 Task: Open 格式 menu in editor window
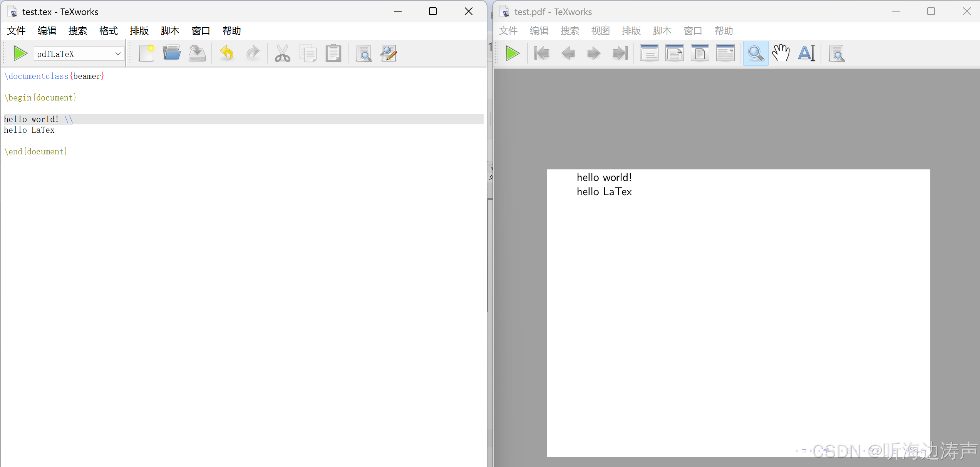click(109, 31)
